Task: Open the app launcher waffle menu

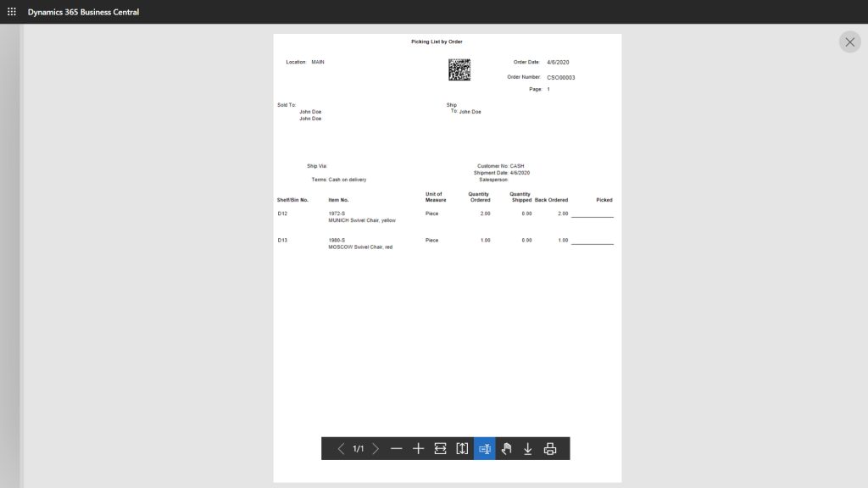Action: pyautogui.click(x=12, y=12)
